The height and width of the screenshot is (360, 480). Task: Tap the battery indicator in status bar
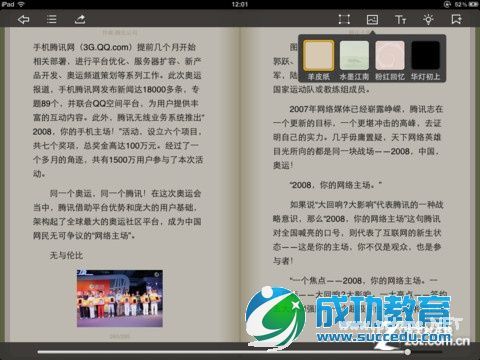coord(473,4)
